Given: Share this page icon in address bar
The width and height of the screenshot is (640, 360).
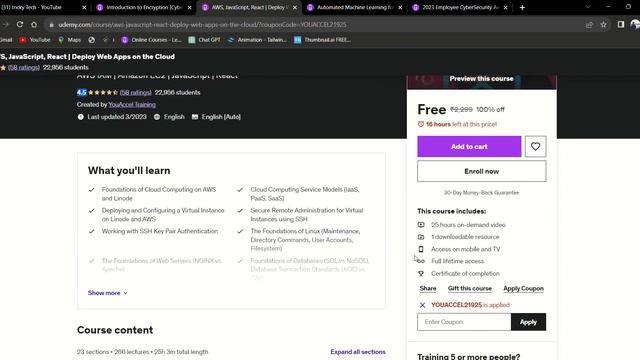Looking at the screenshot, I should (x=589, y=25).
